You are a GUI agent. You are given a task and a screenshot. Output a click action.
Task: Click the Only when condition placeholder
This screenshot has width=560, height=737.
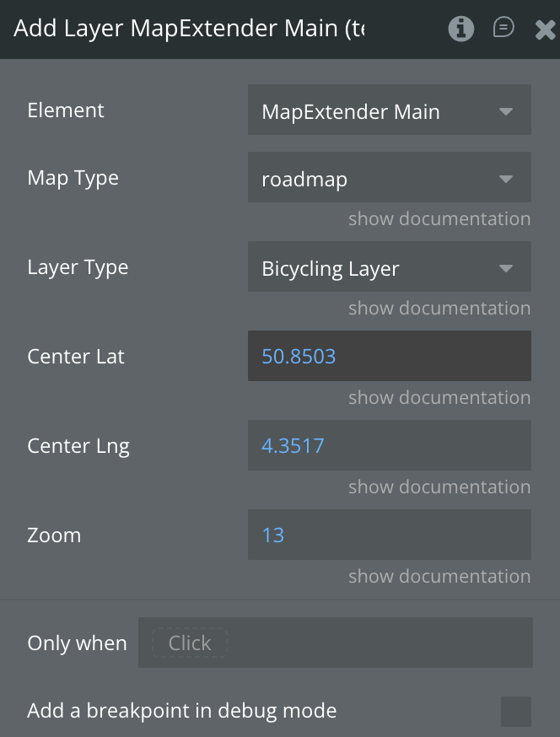pos(190,643)
